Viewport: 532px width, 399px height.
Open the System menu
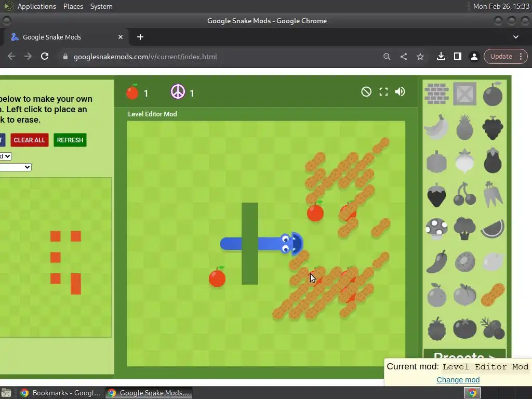[101, 6]
